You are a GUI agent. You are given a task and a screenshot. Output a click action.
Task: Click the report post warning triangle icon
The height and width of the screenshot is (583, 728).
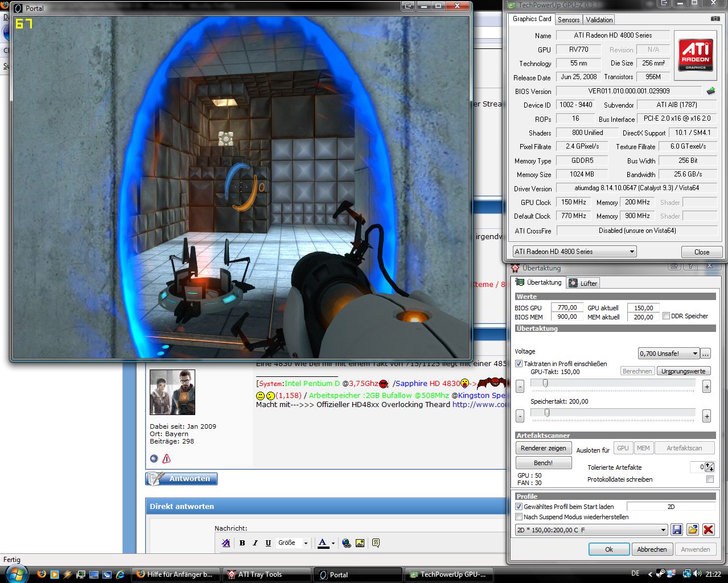pyautogui.click(x=167, y=458)
